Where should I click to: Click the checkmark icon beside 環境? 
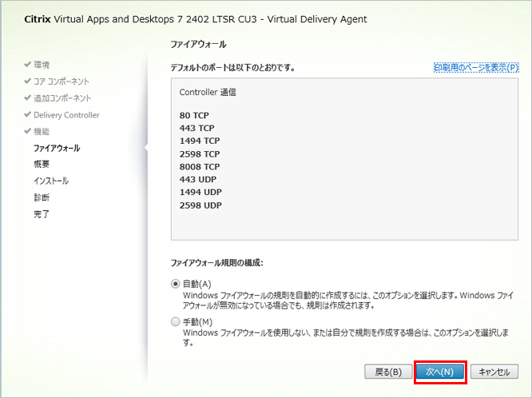pyautogui.click(x=28, y=64)
